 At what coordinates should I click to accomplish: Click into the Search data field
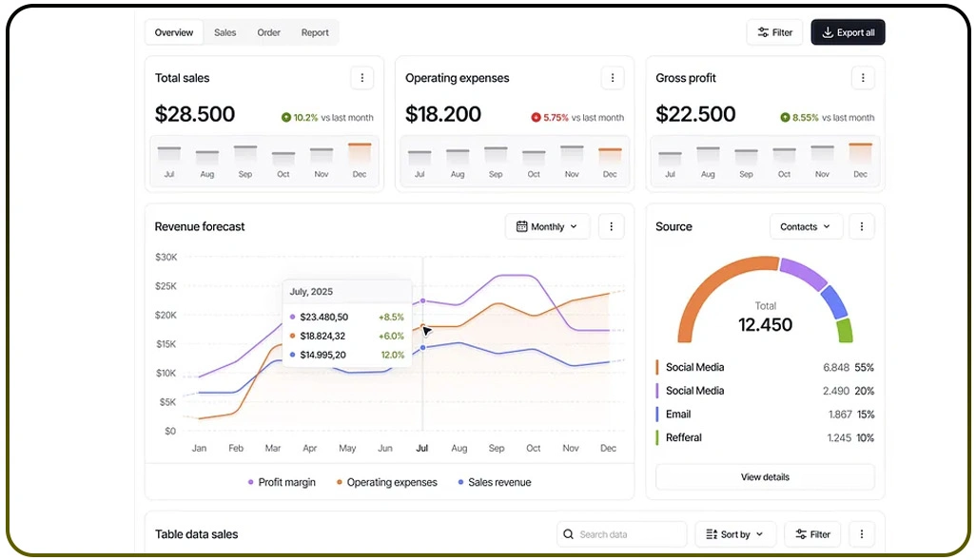(x=628, y=534)
